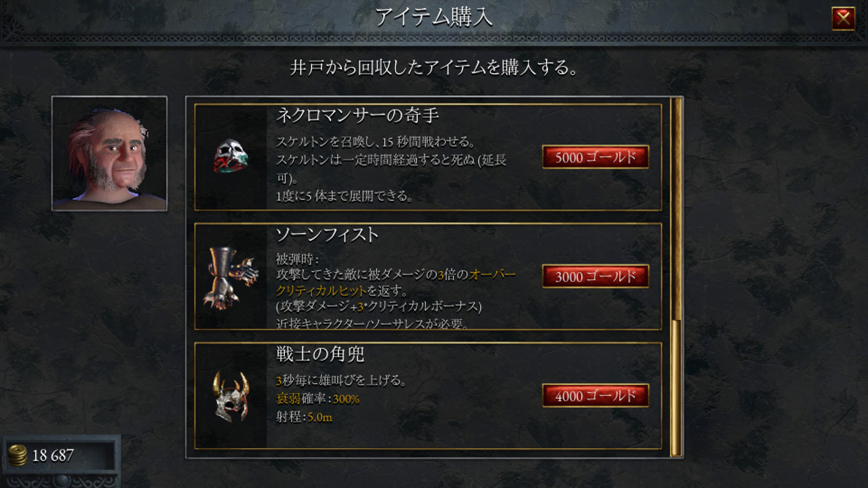Close the アイテム購入 shop screen

[843, 18]
